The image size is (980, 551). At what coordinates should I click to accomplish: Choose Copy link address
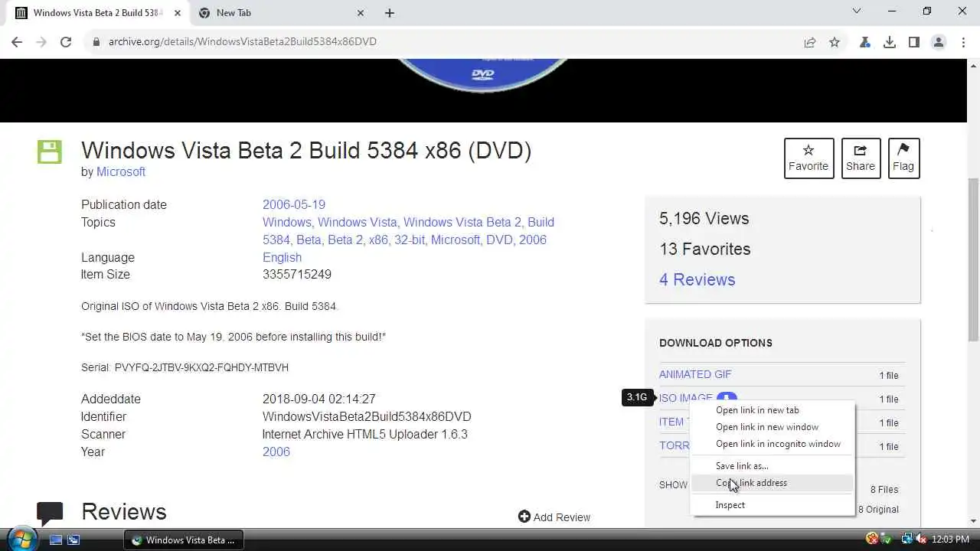tap(773, 483)
